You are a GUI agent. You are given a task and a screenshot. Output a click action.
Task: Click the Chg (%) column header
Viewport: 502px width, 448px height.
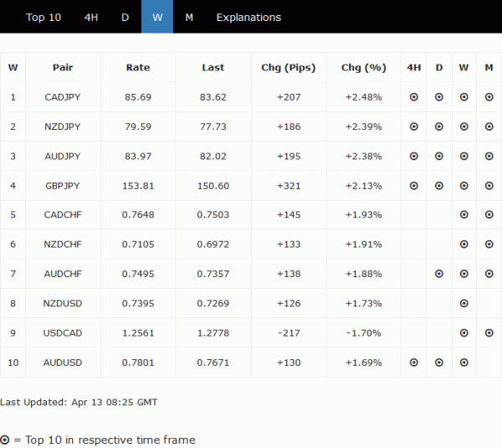[x=363, y=68]
